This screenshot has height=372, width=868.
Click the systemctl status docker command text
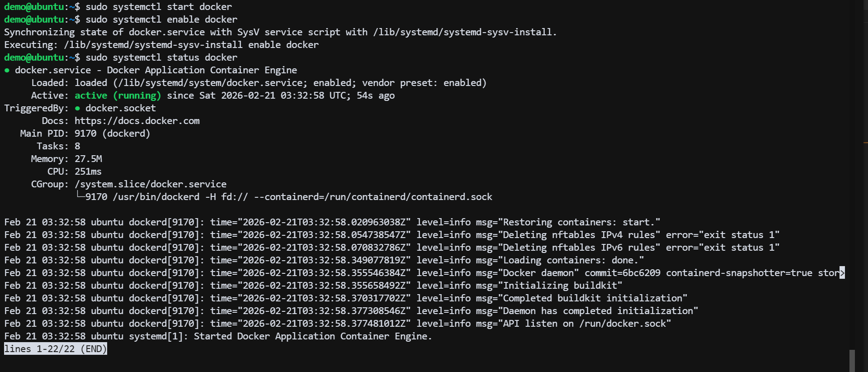click(161, 57)
